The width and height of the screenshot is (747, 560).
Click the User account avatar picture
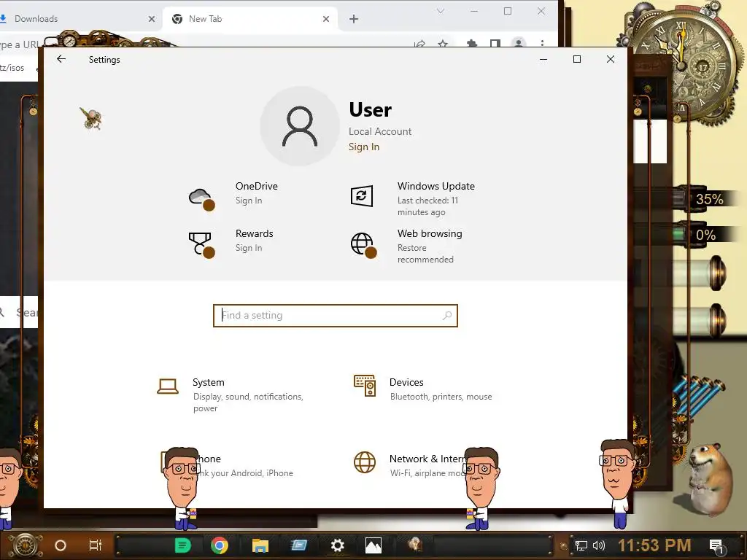(x=300, y=126)
